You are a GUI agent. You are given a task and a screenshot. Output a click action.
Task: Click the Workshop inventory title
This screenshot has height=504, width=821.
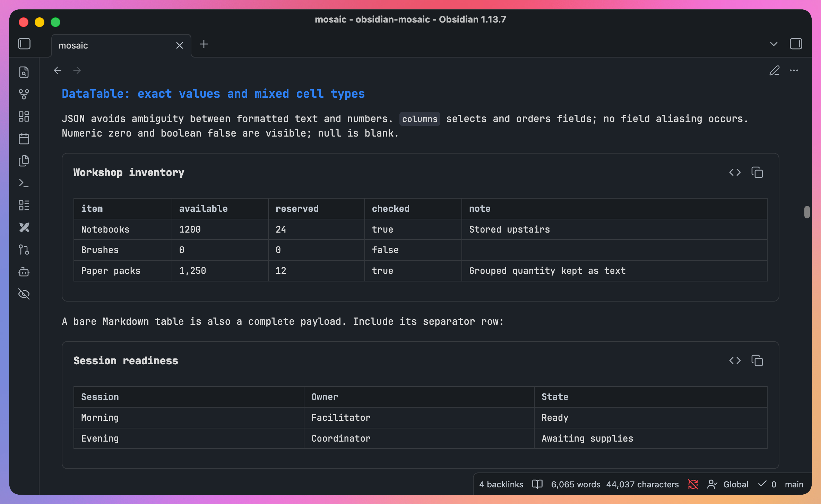click(129, 172)
